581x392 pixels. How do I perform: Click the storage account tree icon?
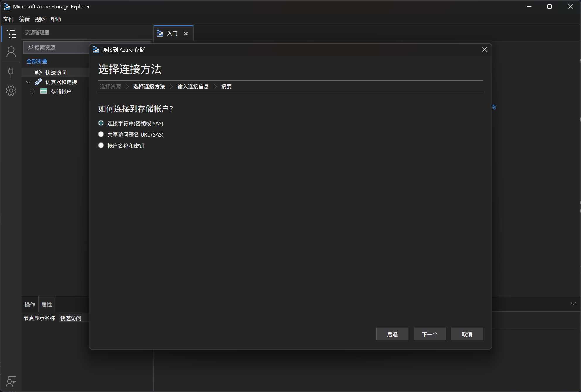coord(44,91)
